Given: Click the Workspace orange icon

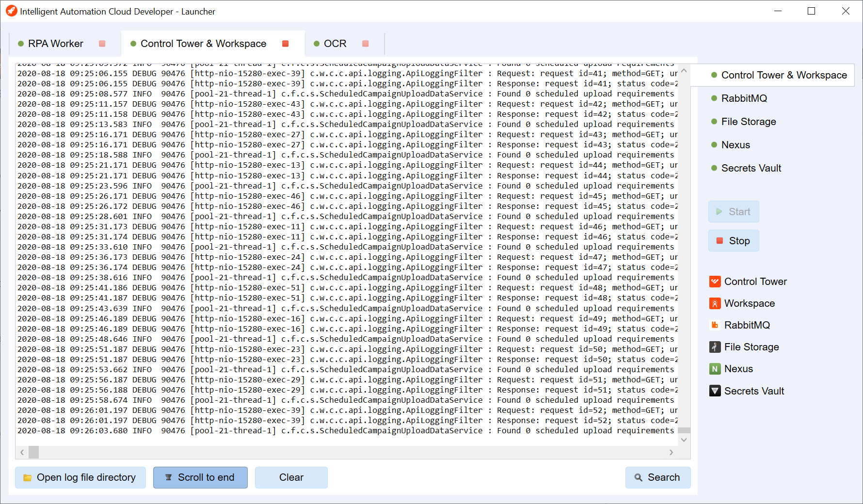Looking at the screenshot, I should 715,303.
